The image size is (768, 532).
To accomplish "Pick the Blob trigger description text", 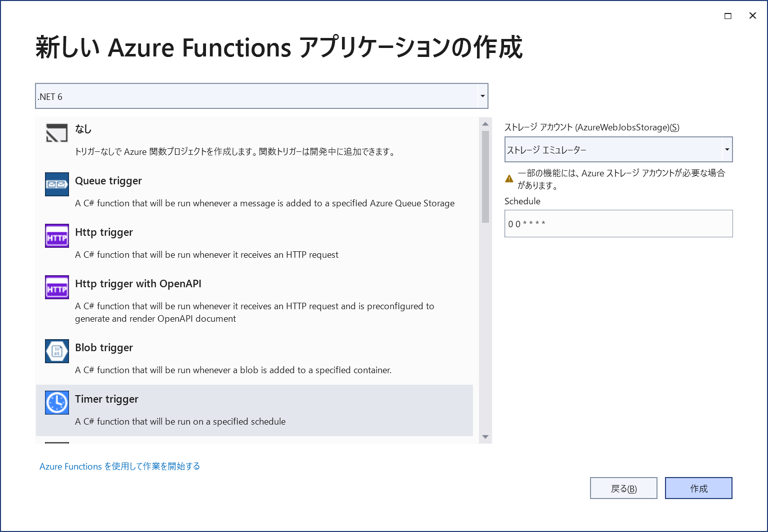I will [233, 370].
